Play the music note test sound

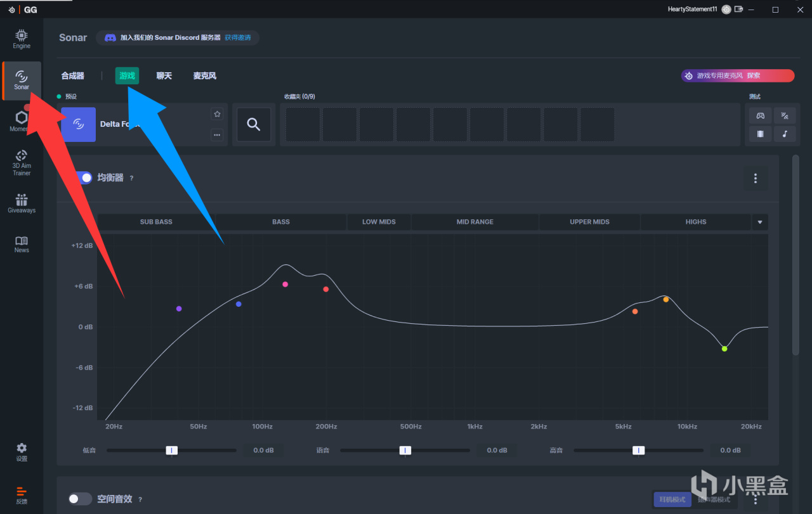785,134
